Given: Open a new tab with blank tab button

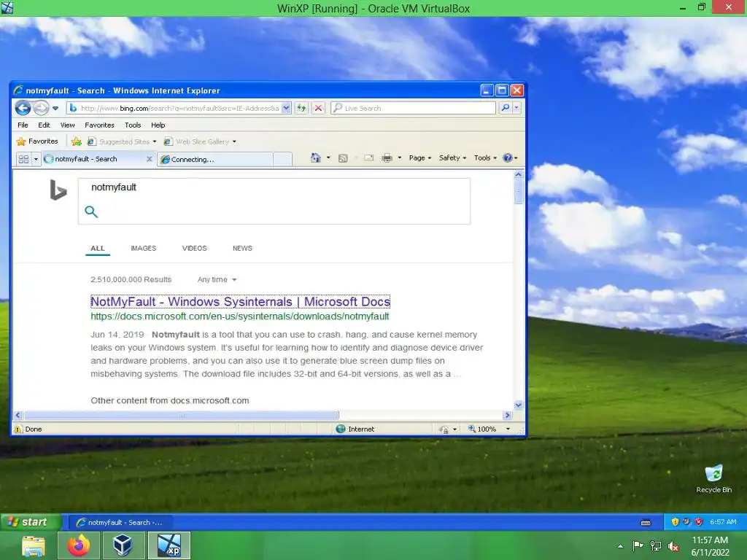Looking at the screenshot, I should (x=282, y=159).
